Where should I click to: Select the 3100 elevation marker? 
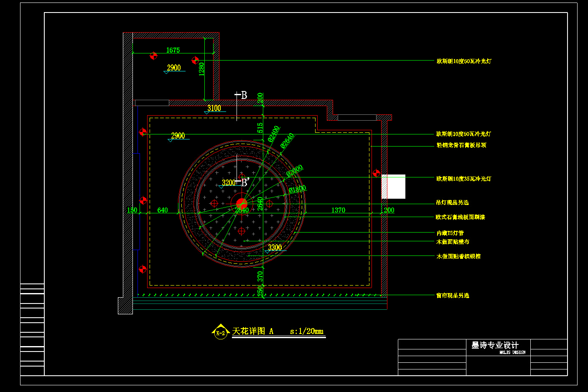pos(214,109)
